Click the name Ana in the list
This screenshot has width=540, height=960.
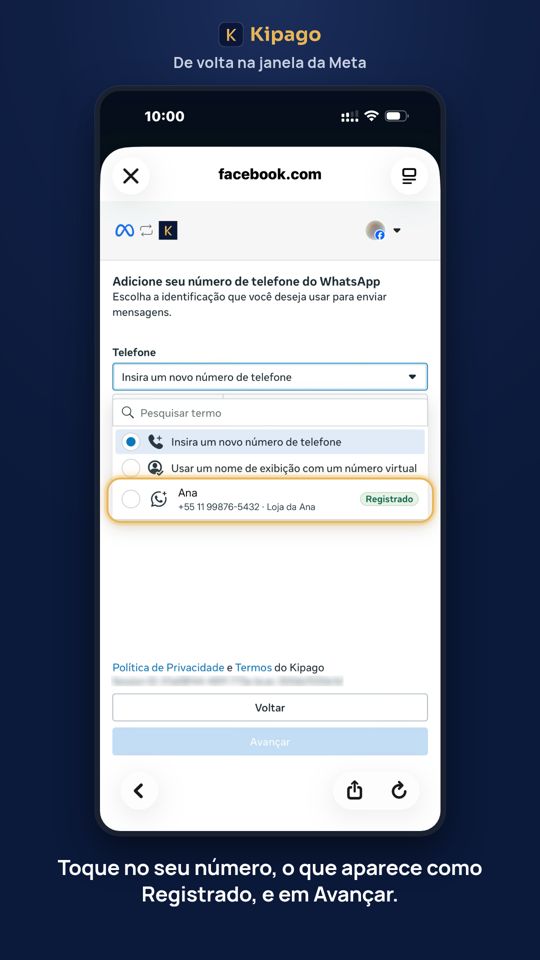click(188, 493)
